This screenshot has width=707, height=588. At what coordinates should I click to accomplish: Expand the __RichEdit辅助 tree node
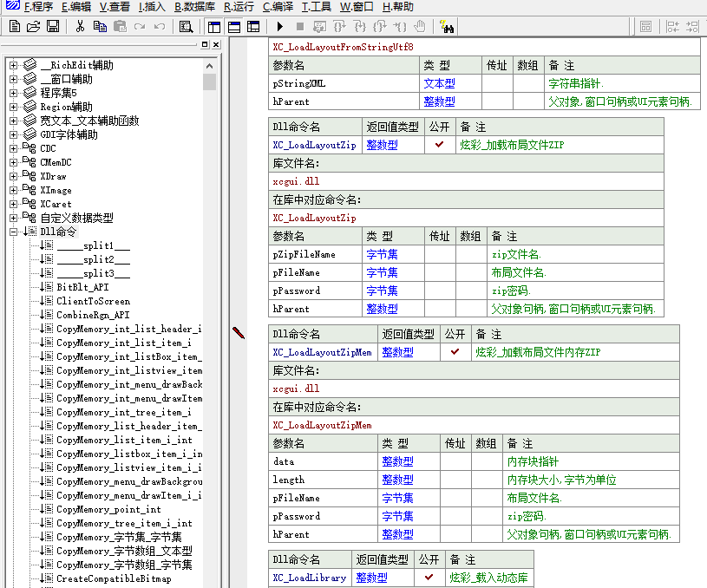14,65
